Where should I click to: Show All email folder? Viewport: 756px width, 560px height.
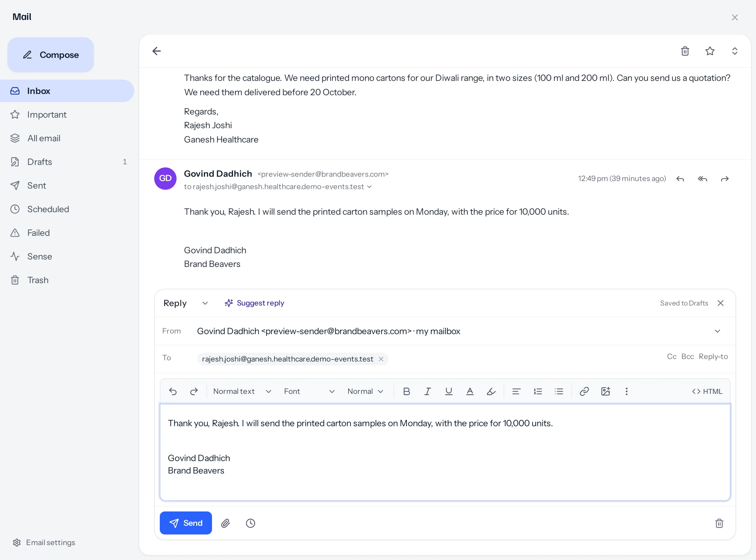pos(67,138)
